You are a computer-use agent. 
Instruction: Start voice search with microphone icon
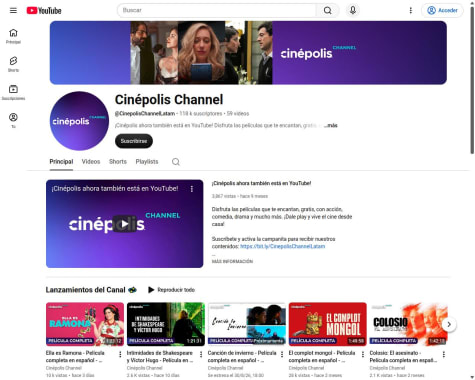pyautogui.click(x=353, y=10)
